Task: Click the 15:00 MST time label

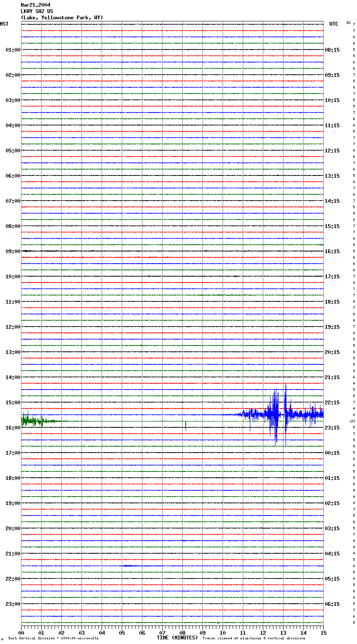Action: click(x=13, y=403)
